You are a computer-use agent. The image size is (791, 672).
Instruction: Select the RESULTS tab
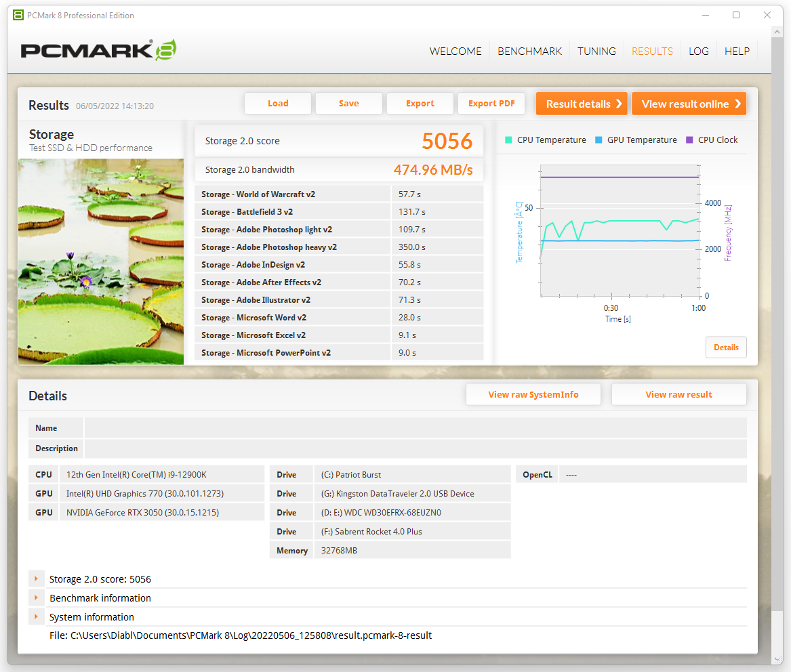(652, 51)
